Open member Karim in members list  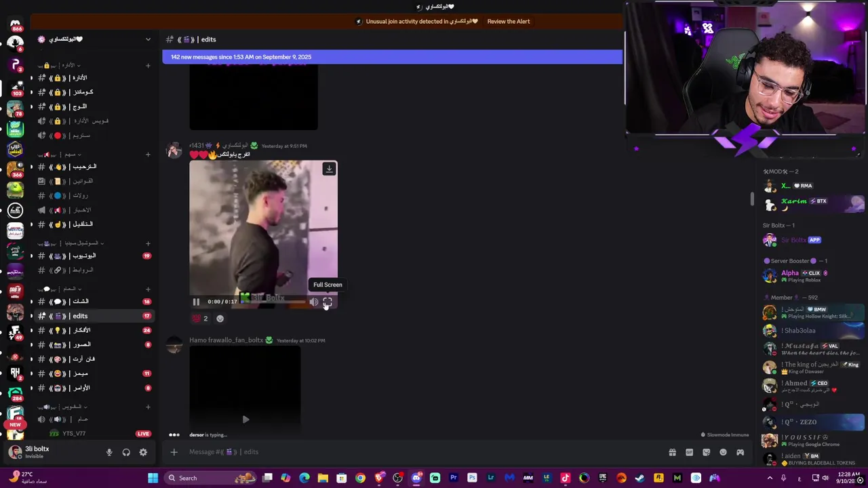812,203
